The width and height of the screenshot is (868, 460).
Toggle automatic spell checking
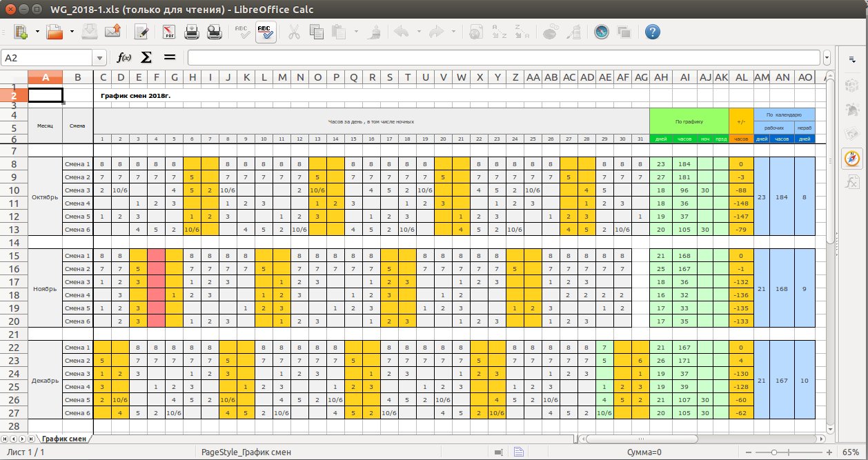point(266,32)
